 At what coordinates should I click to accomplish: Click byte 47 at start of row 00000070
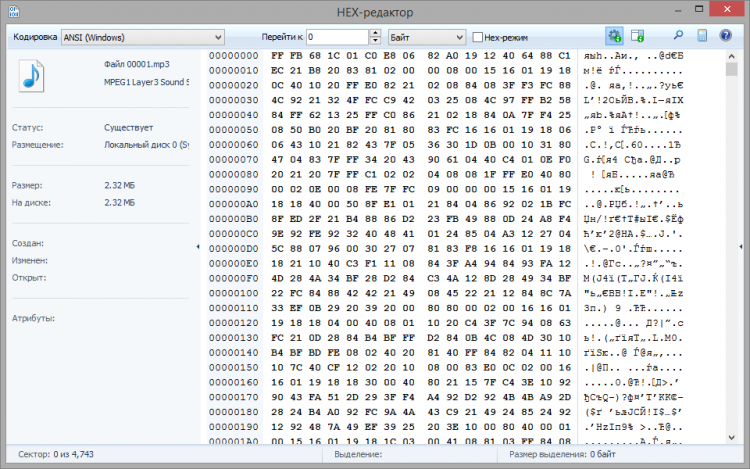pyautogui.click(x=277, y=159)
